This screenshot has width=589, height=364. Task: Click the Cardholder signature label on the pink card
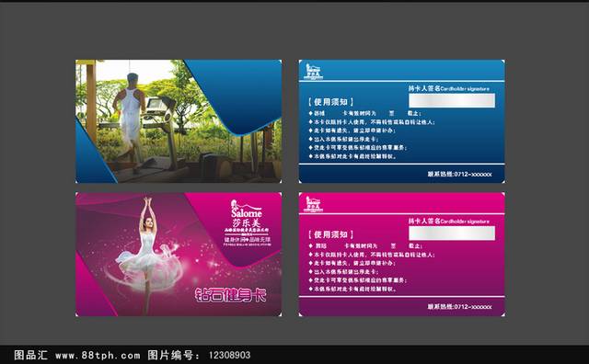[449, 221]
